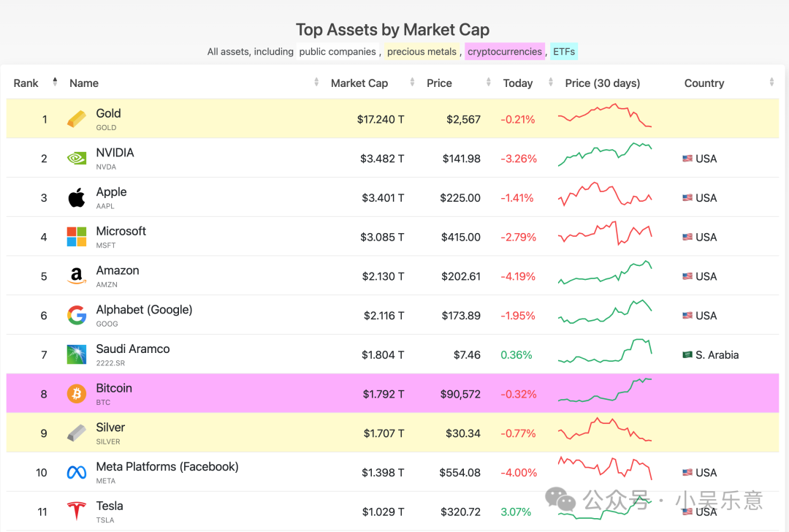Click the Apple logo icon
The width and height of the screenshot is (789, 532).
[x=77, y=198]
